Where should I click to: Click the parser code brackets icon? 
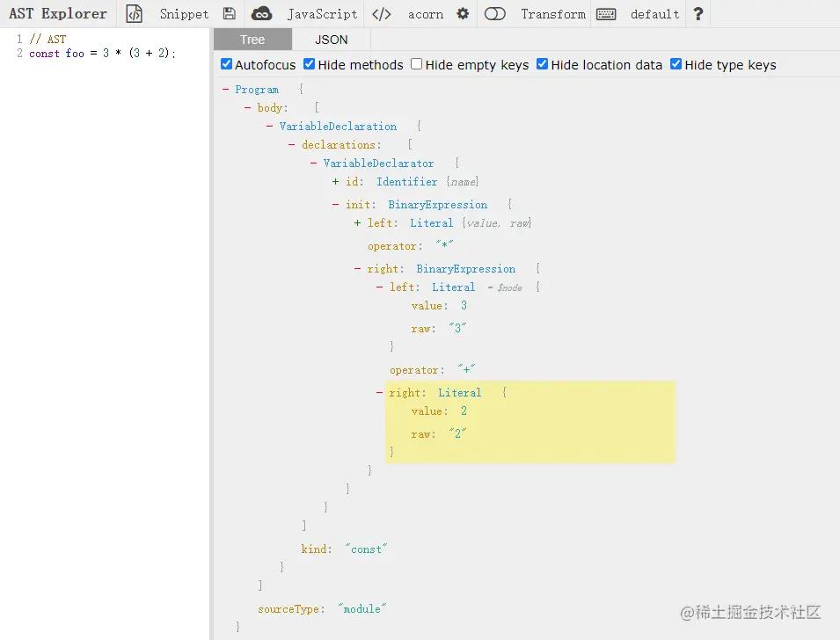pos(382,14)
